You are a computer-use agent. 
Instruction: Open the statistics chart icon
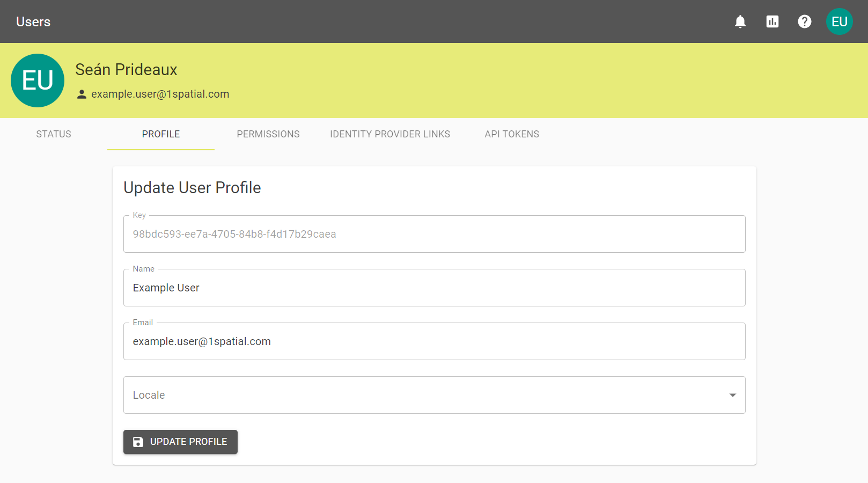click(773, 21)
